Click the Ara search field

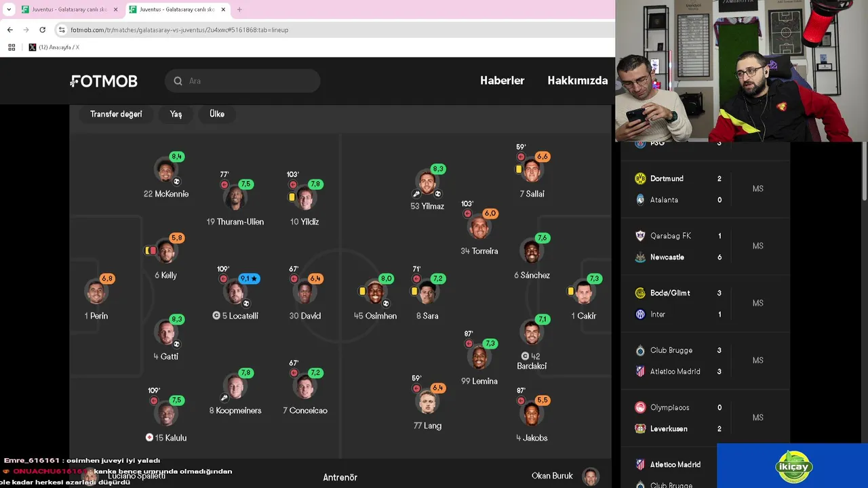point(242,81)
